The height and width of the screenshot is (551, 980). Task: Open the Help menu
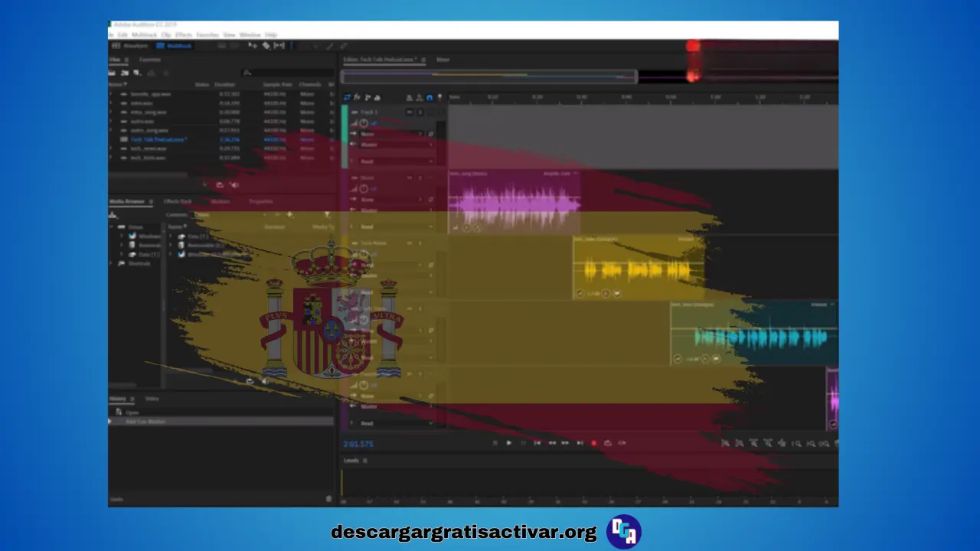pos(270,35)
